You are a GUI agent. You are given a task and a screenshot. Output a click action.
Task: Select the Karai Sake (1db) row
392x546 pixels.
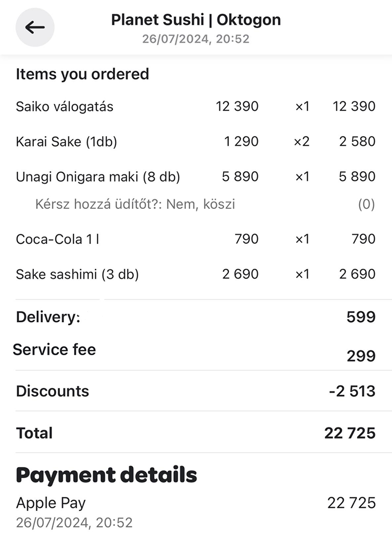[195, 142]
